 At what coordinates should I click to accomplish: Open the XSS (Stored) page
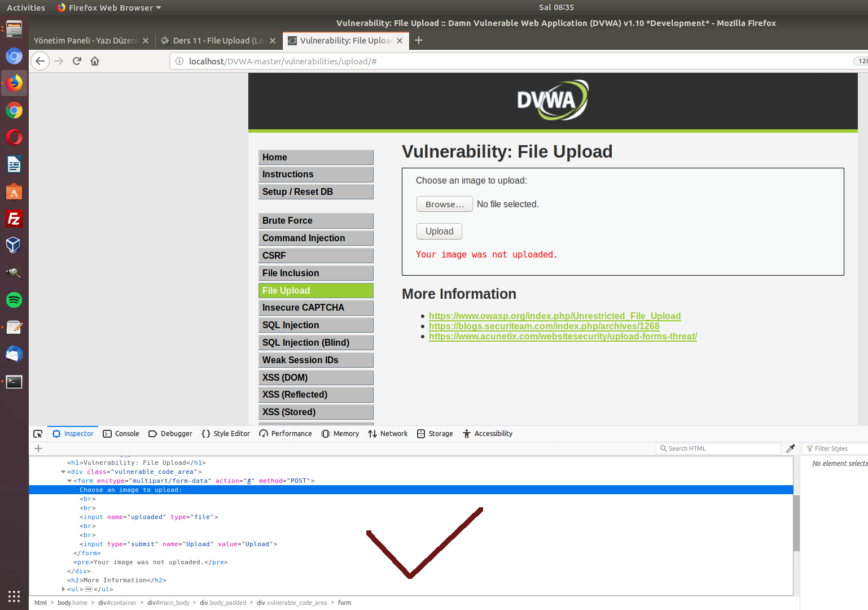[x=316, y=412]
